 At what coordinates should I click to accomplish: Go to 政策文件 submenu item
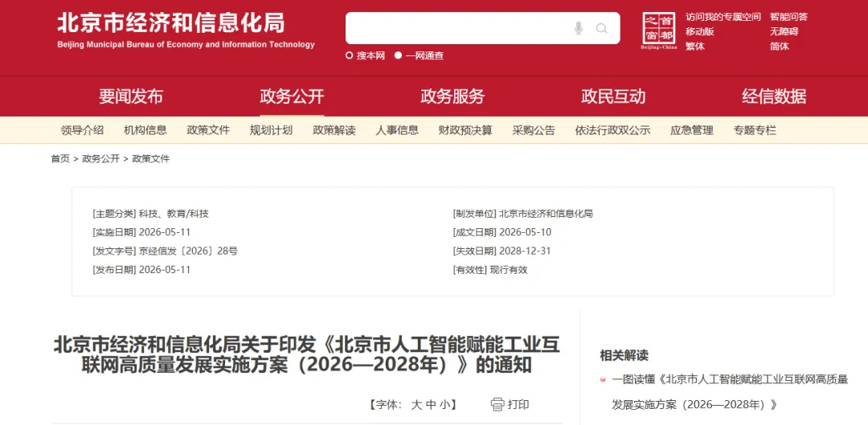coord(208,131)
